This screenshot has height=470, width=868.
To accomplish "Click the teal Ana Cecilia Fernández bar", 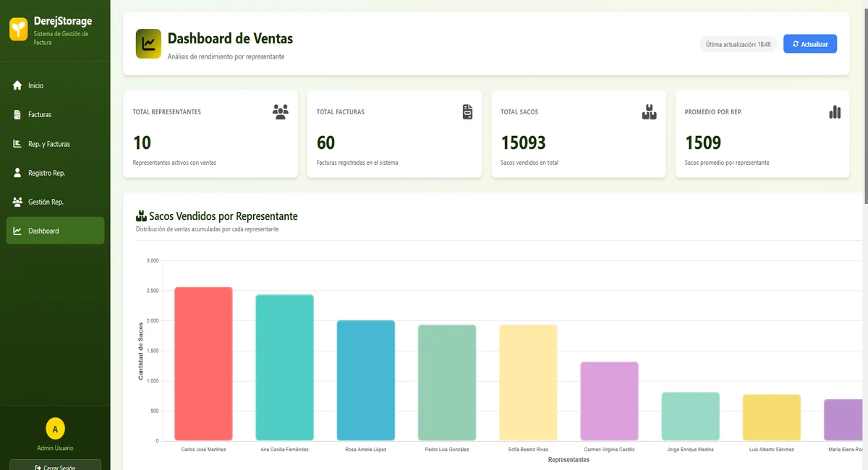I will click(x=284, y=367).
